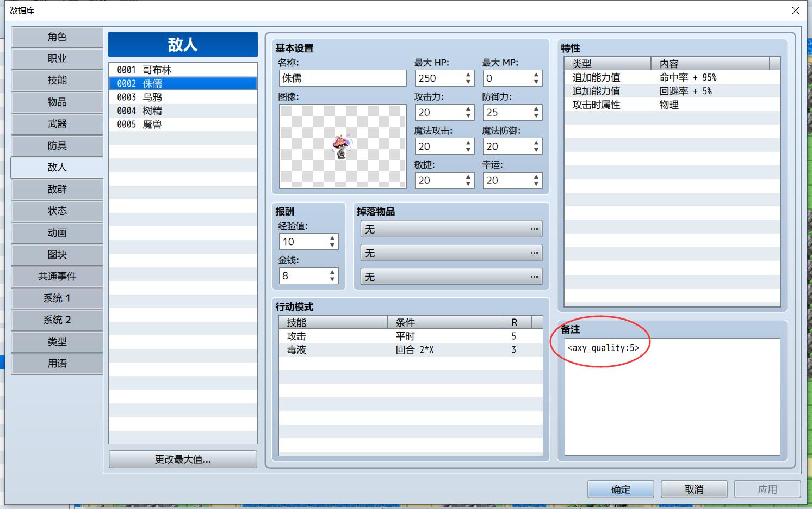The width and height of the screenshot is (812, 509).
Task: Open the 角色 tab
Action: tap(57, 37)
